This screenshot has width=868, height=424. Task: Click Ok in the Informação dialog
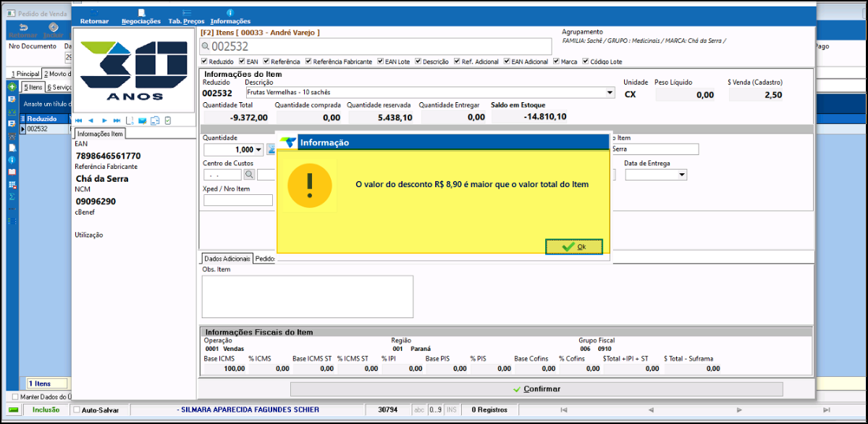[x=573, y=246]
